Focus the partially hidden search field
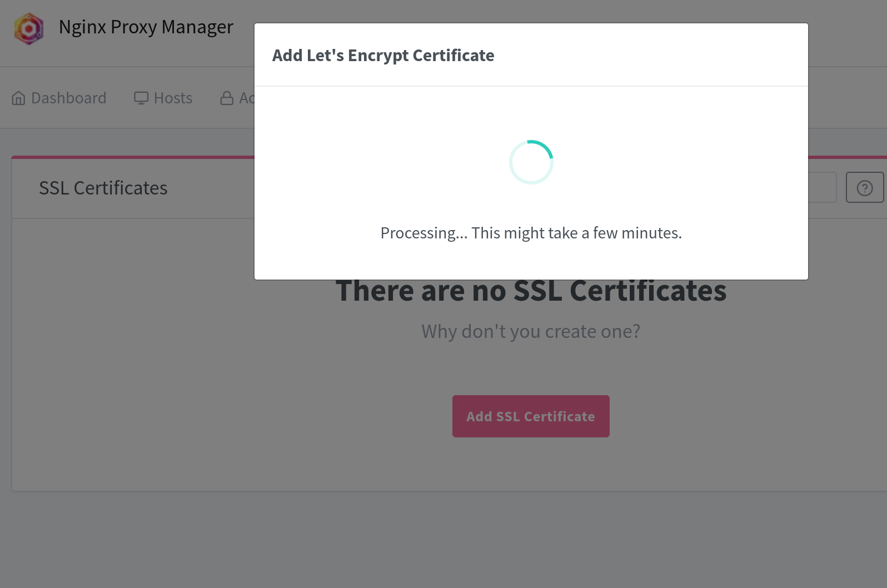The width and height of the screenshot is (887, 588). click(x=822, y=187)
